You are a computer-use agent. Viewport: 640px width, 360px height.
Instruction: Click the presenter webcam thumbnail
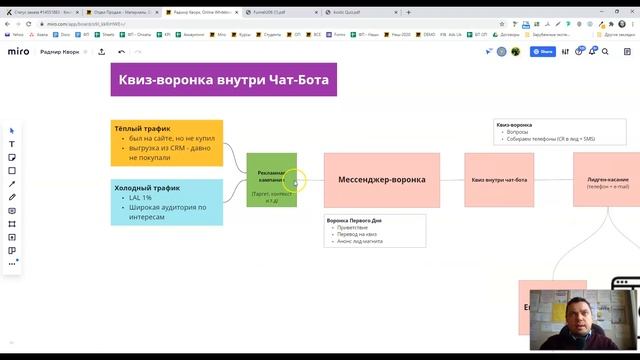[583, 320]
